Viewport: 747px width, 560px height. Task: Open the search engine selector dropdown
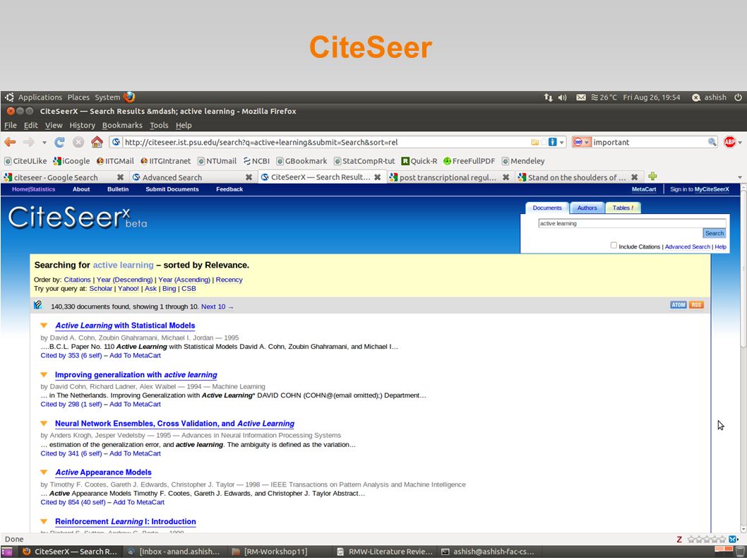pyautogui.click(x=582, y=142)
